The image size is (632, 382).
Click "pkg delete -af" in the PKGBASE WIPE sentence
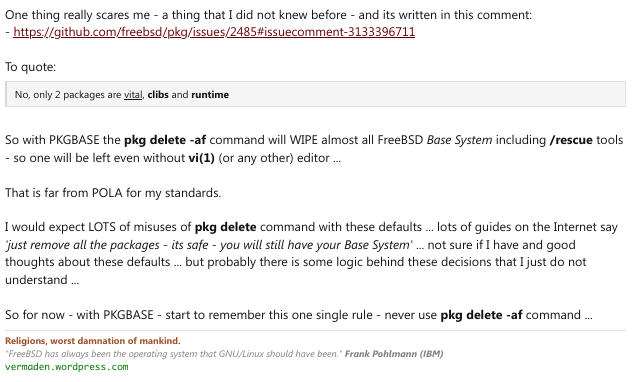[x=165, y=140]
